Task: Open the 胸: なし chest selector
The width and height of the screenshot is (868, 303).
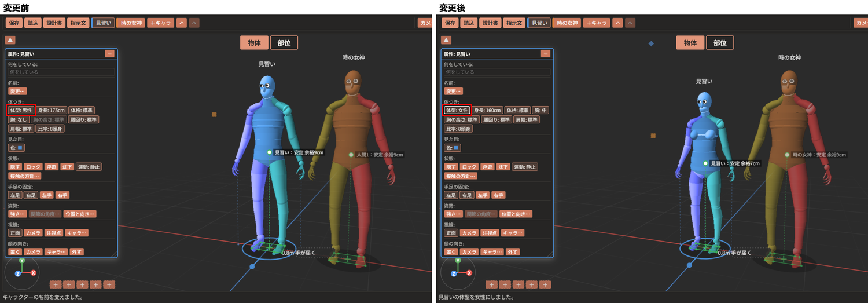Action: click(19, 119)
